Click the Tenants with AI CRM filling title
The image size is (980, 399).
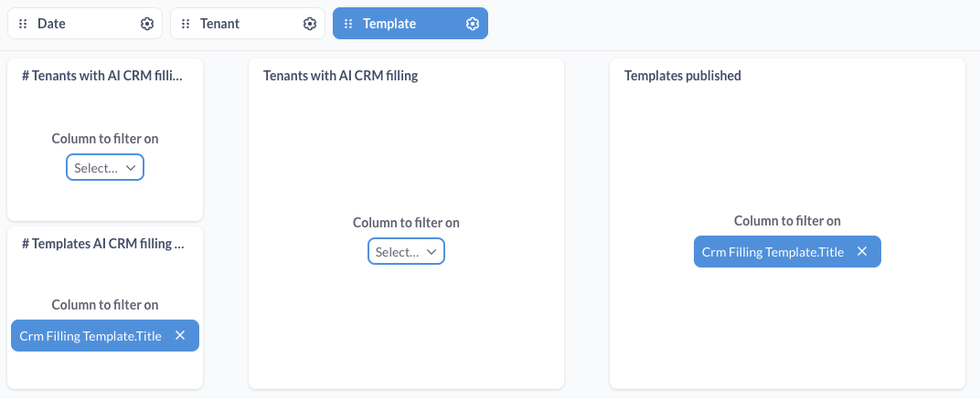[x=341, y=76]
